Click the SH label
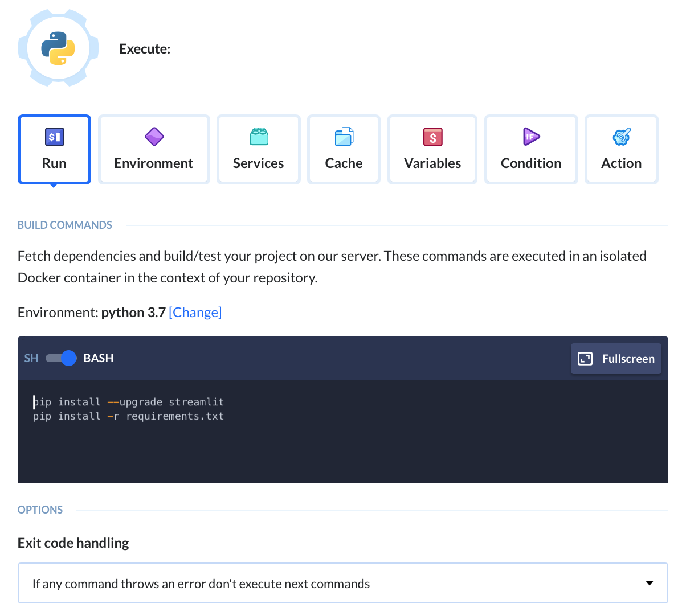Viewport: 678px width, 616px height. (31, 358)
